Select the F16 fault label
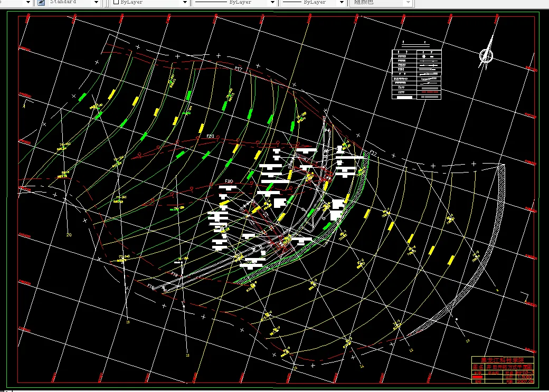549x392 pixels. pyautogui.click(x=151, y=286)
